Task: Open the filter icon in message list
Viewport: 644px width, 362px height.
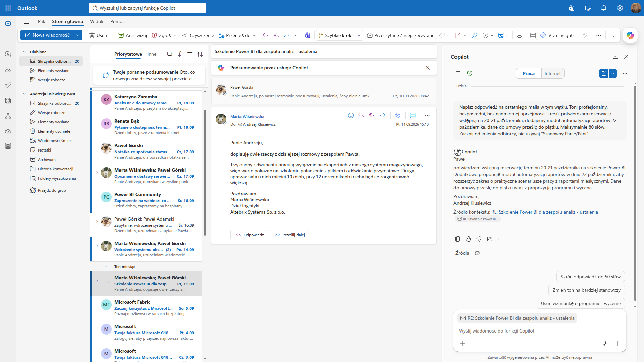Action: tap(190, 54)
